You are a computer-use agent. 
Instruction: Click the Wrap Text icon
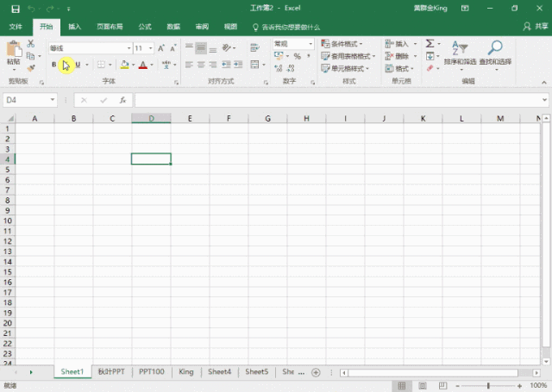point(254,47)
